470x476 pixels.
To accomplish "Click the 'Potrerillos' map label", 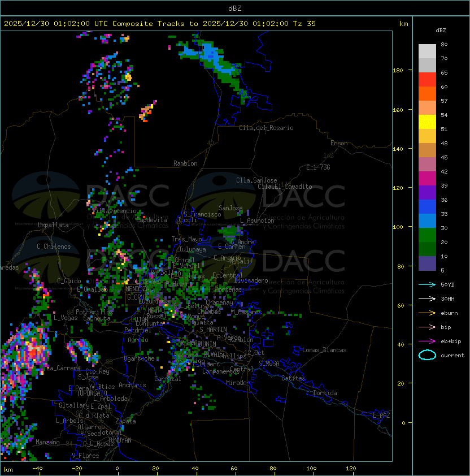I will [x=94, y=311].
